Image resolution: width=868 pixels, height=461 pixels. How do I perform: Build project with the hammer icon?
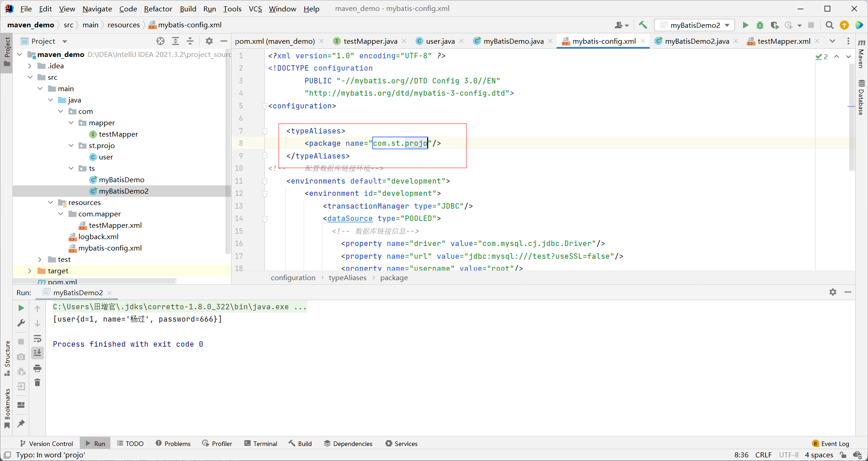(643, 25)
